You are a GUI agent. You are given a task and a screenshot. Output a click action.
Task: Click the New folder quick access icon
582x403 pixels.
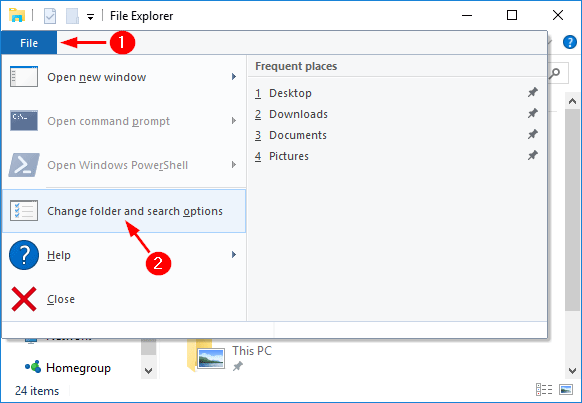[72, 16]
